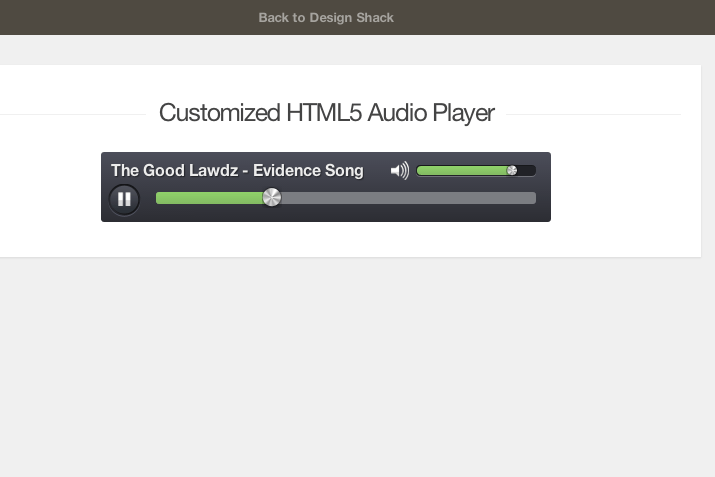Click the word Shack in the header link
Screen dimensions: 715x477
tap(375, 17)
